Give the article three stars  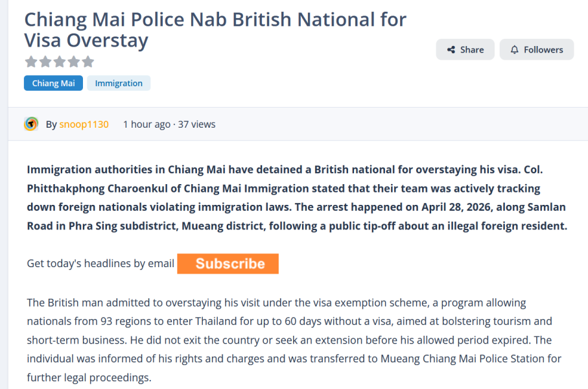coord(60,62)
